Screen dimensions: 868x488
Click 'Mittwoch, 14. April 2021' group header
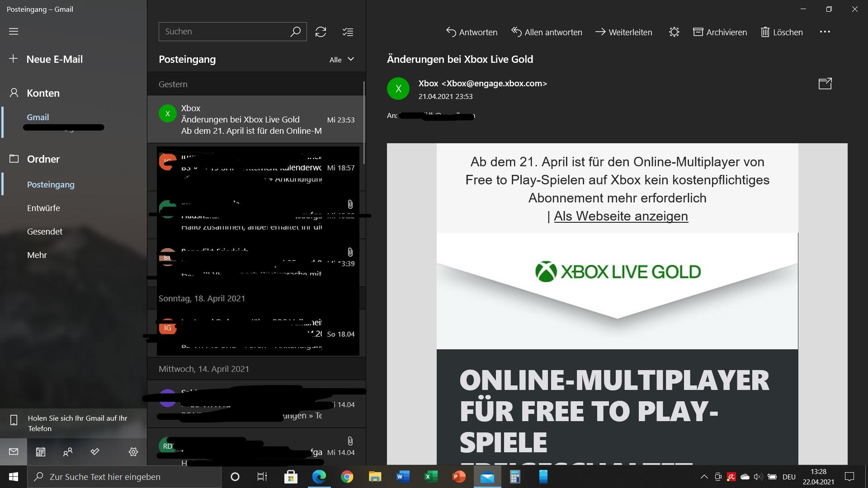click(x=204, y=369)
